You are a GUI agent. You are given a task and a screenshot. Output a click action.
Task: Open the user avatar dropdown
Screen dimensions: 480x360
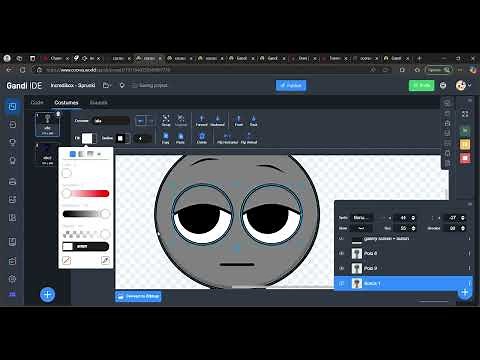tap(463, 85)
